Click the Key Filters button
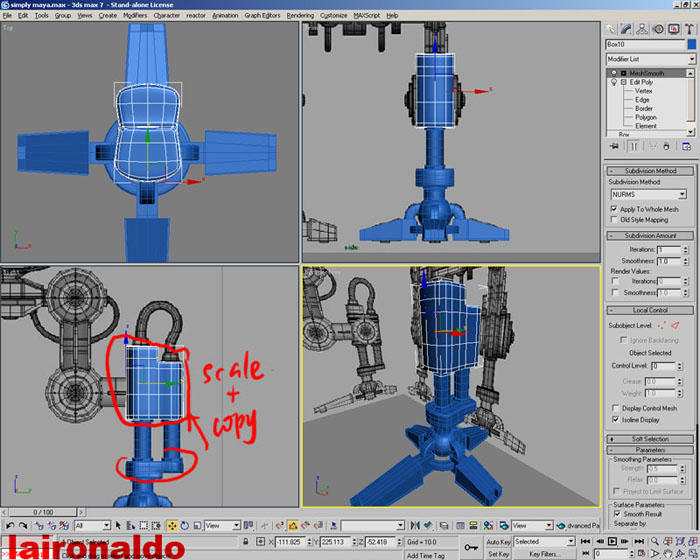Image resolution: width=700 pixels, height=560 pixels. [547, 553]
